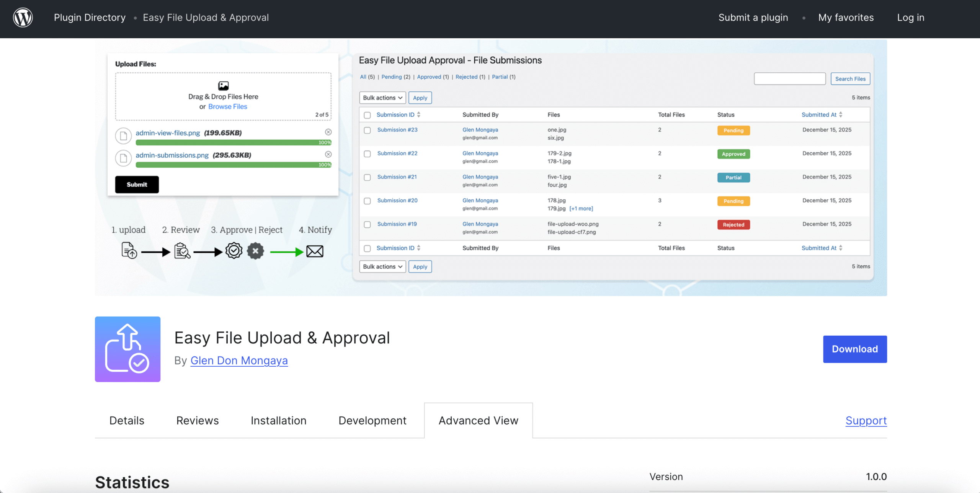Check the Submission #23 row checkbox
The width and height of the screenshot is (980, 493).
point(367,130)
